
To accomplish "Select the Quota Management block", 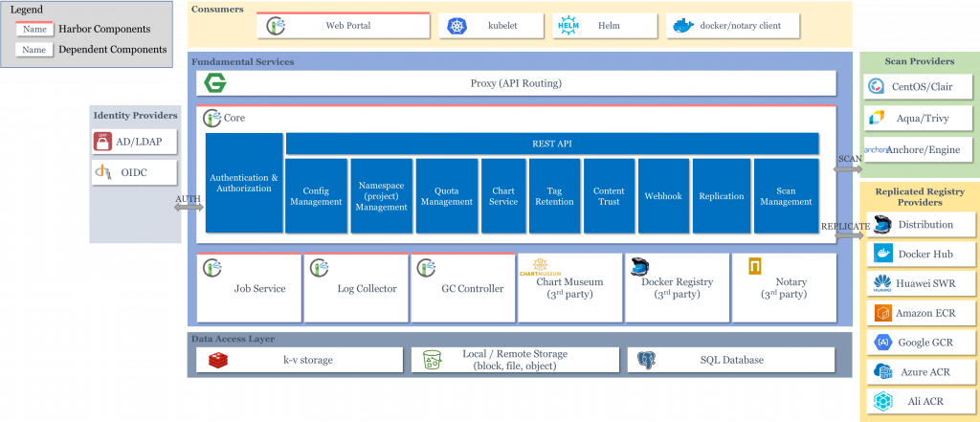I will point(447,195).
